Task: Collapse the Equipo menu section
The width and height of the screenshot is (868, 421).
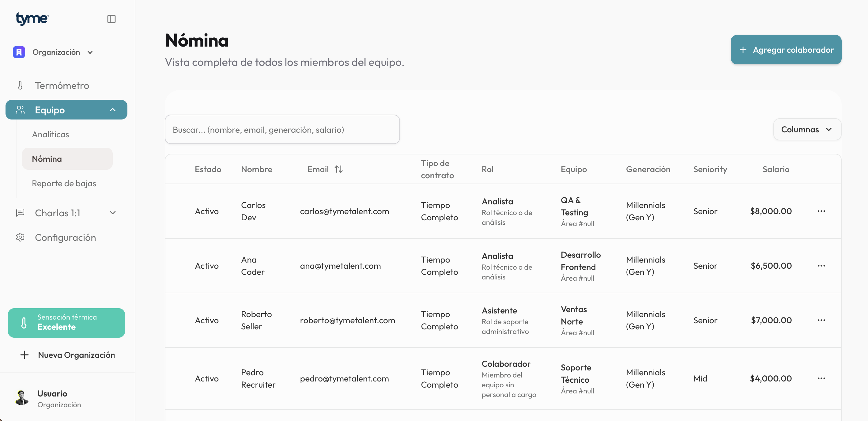Action: tap(112, 110)
